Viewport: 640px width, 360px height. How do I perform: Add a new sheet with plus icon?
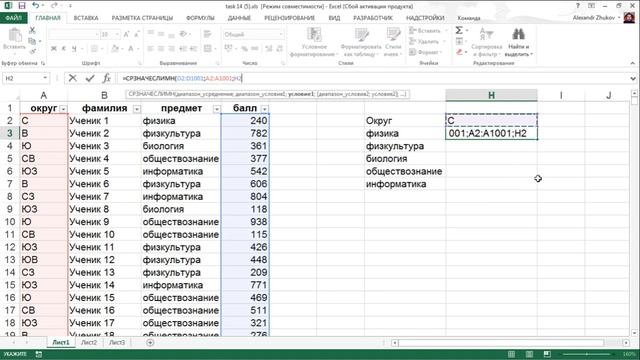click(x=150, y=342)
